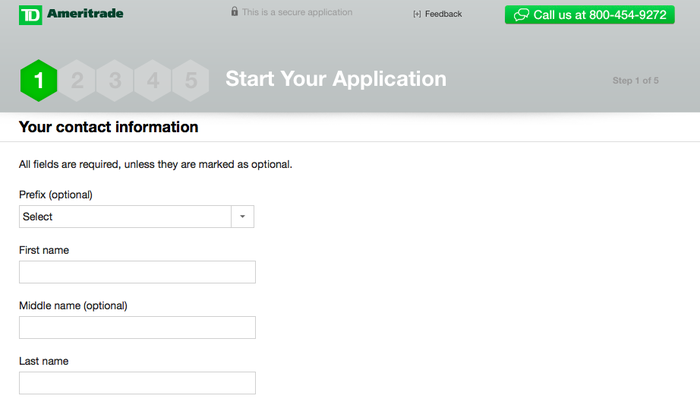The width and height of the screenshot is (700, 402).
Task: Click the TD green logo icon
Action: pos(30,15)
